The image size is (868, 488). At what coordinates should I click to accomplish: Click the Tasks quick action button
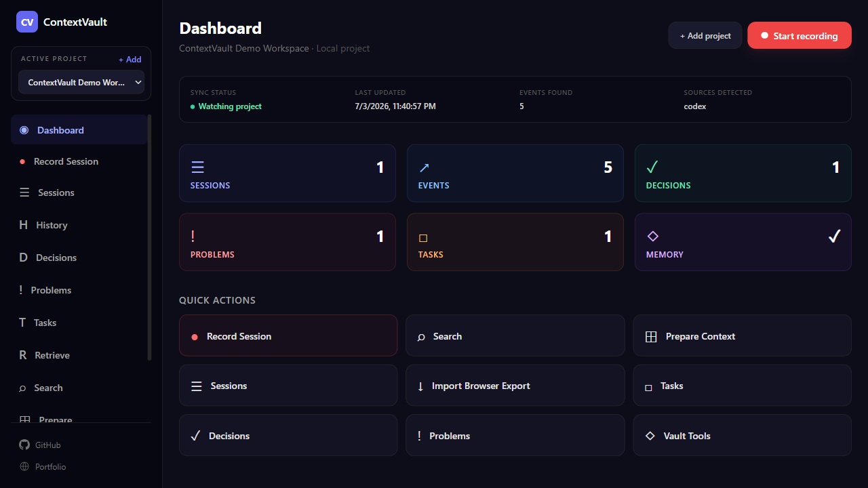tap(742, 386)
